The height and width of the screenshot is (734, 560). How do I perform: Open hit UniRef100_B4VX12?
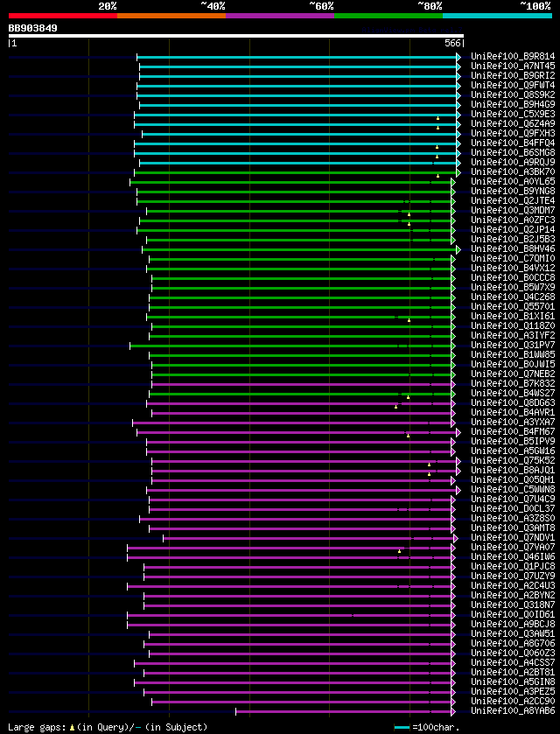(513, 268)
